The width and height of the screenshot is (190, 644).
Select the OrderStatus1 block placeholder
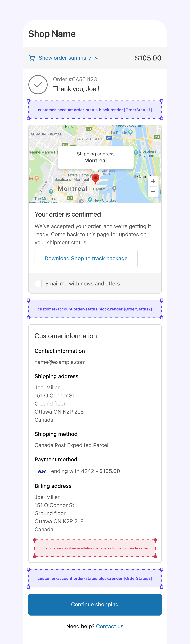coord(95,110)
